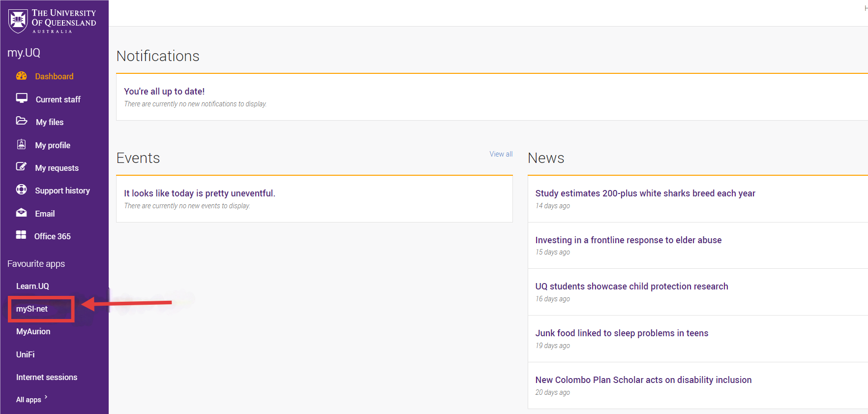Open Internet sessions app
This screenshot has width=868, height=414.
[47, 377]
